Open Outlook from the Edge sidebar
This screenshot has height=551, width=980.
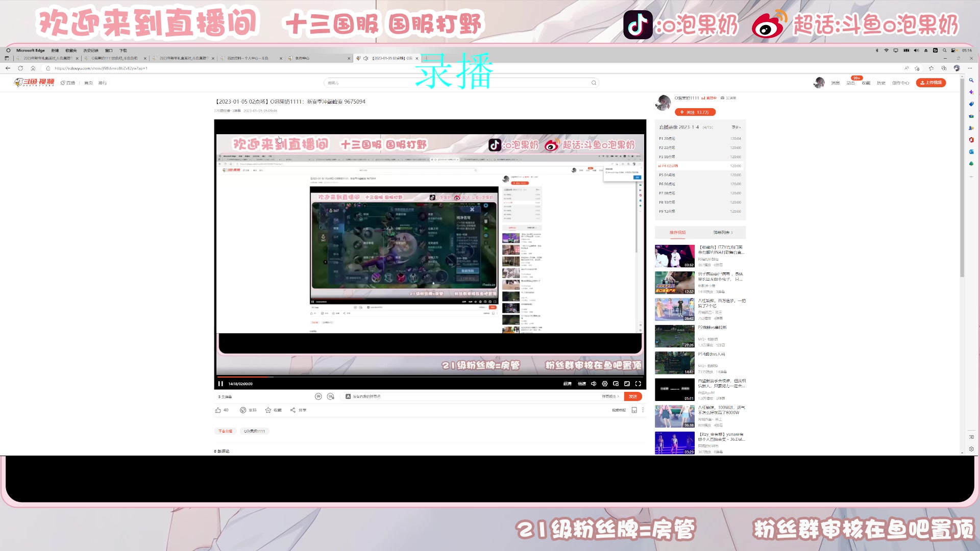click(x=971, y=152)
